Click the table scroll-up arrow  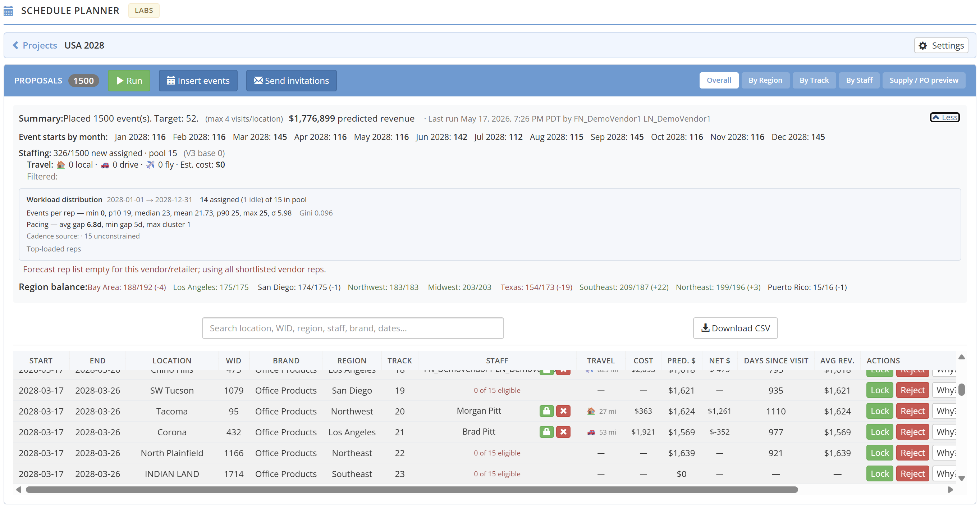coord(961,357)
